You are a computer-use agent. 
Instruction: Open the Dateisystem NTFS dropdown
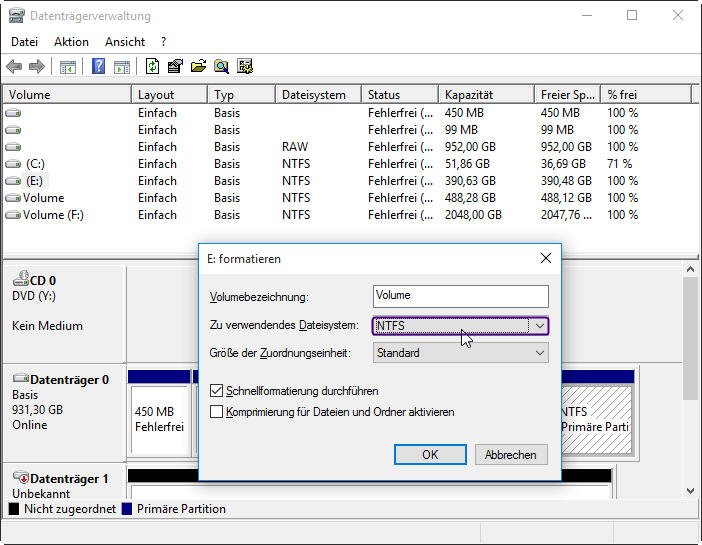tap(460, 326)
